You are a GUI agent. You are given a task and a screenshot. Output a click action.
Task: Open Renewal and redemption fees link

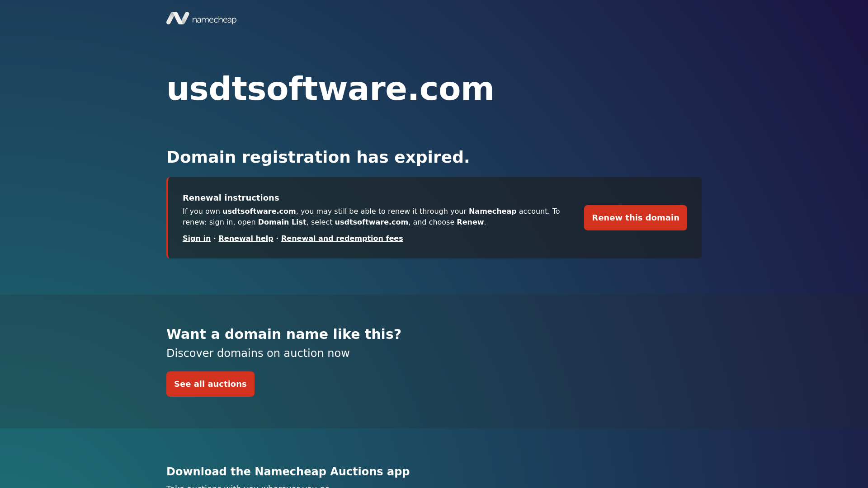point(342,239)
